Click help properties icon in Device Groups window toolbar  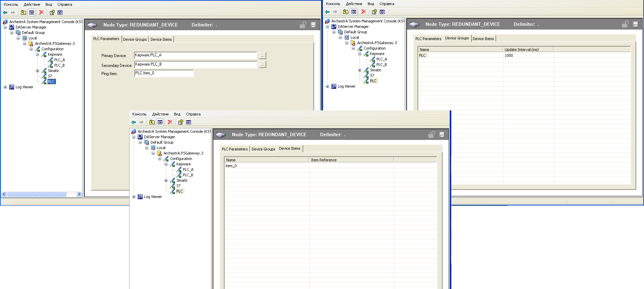tap(374, 12)
